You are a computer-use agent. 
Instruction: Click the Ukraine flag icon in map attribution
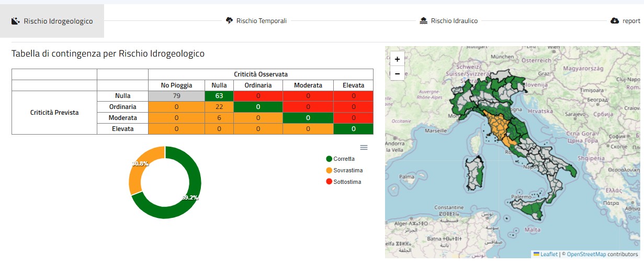(536, 254)
